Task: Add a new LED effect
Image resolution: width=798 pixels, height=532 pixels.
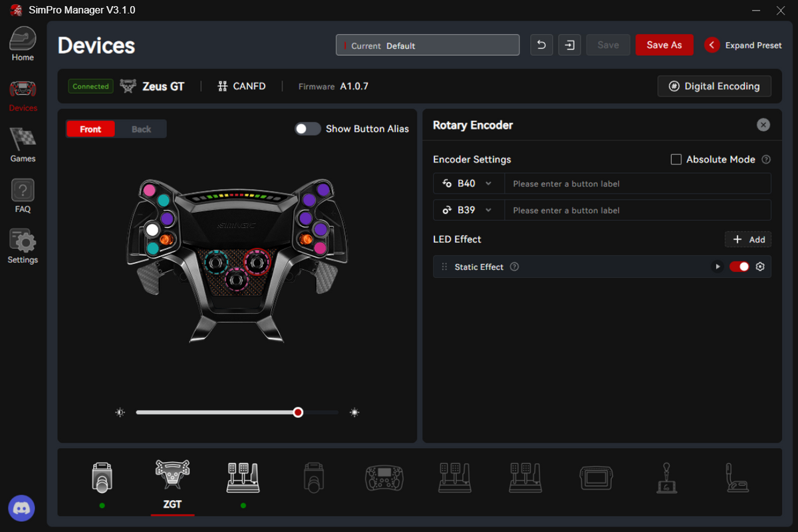Action: 748,239
